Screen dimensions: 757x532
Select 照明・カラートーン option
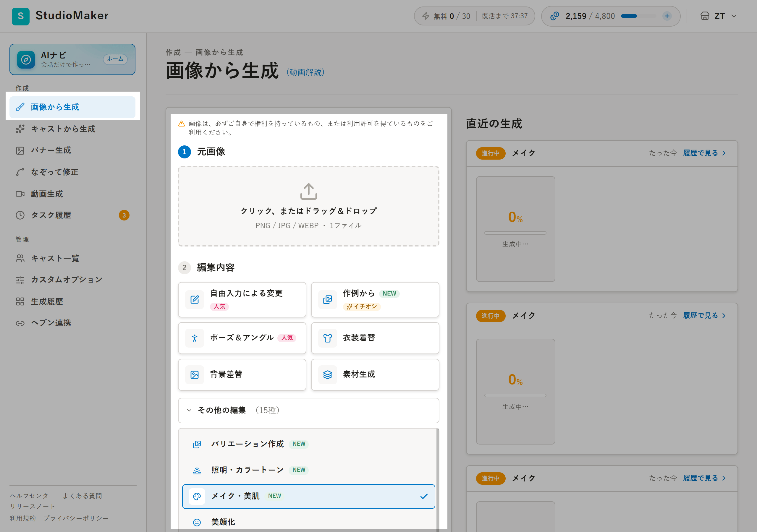point(309,470)
